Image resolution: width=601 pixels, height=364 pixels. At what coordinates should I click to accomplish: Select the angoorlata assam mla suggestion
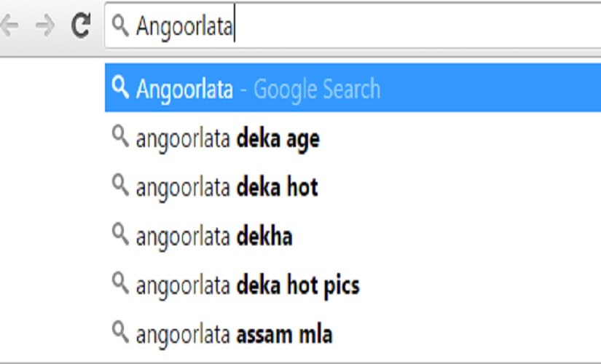click(353, 333)
